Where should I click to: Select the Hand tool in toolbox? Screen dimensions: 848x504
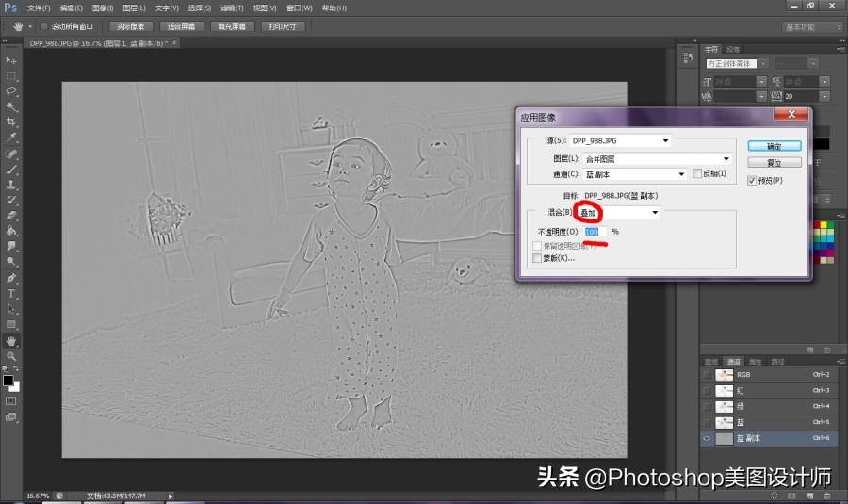pyautogui.click(x=11, y=341)
